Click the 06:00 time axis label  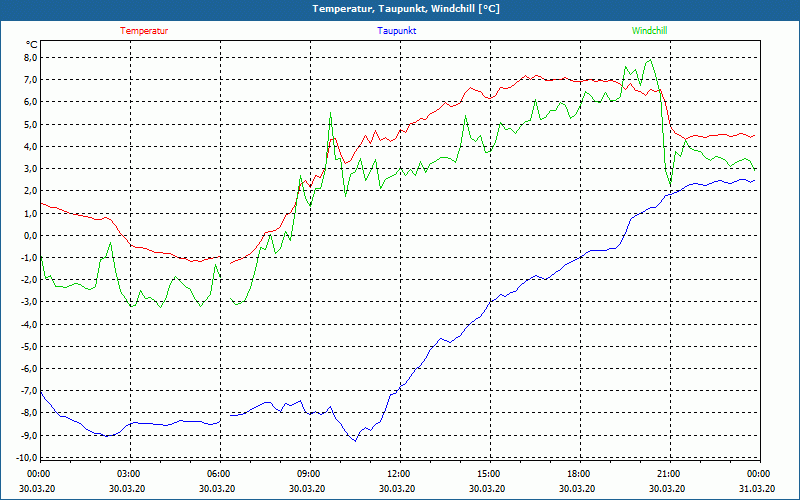[218, 474]
